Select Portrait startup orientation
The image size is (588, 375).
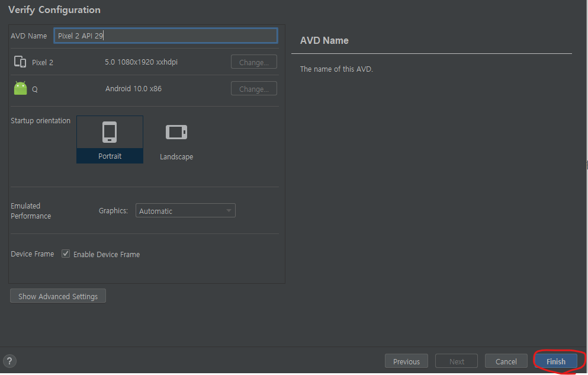(x=110, y=139)
